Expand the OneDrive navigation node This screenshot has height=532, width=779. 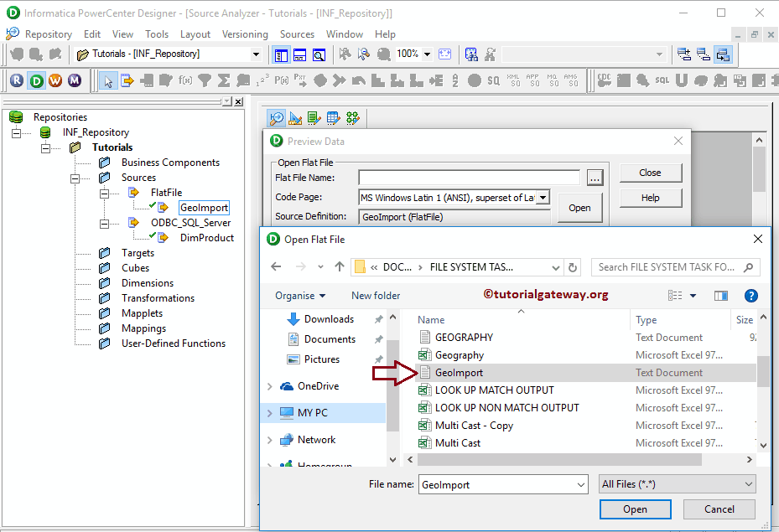coord(270,386)
